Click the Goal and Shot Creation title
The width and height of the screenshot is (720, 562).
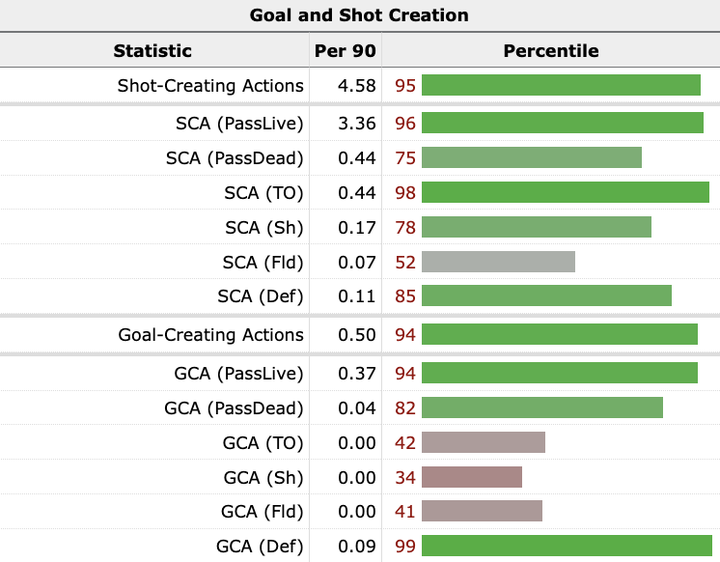tap(359, 15)
